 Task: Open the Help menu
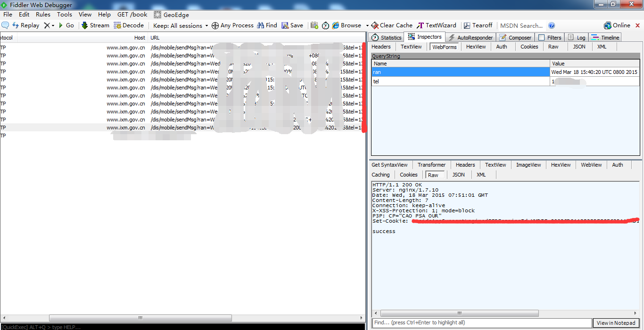tap(104, 15)
